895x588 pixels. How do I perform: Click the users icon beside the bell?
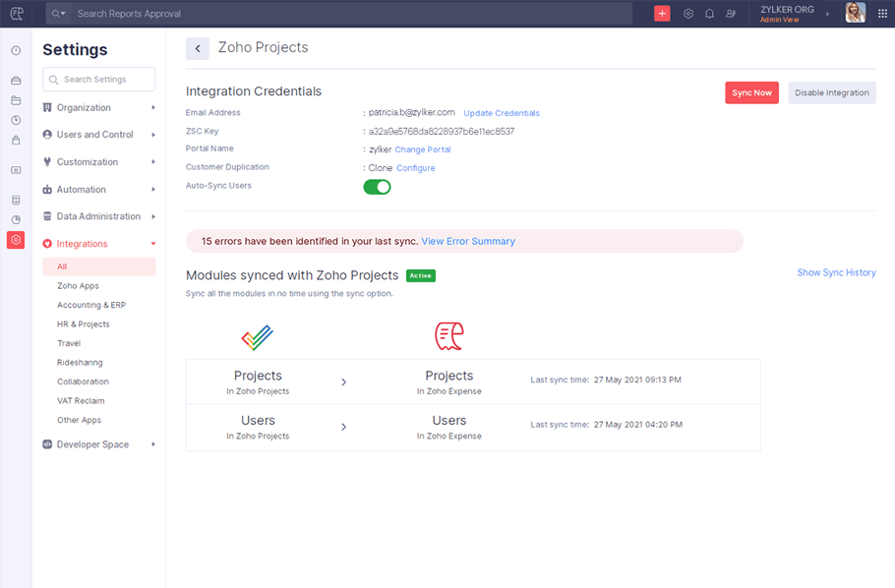pos(732,13)
